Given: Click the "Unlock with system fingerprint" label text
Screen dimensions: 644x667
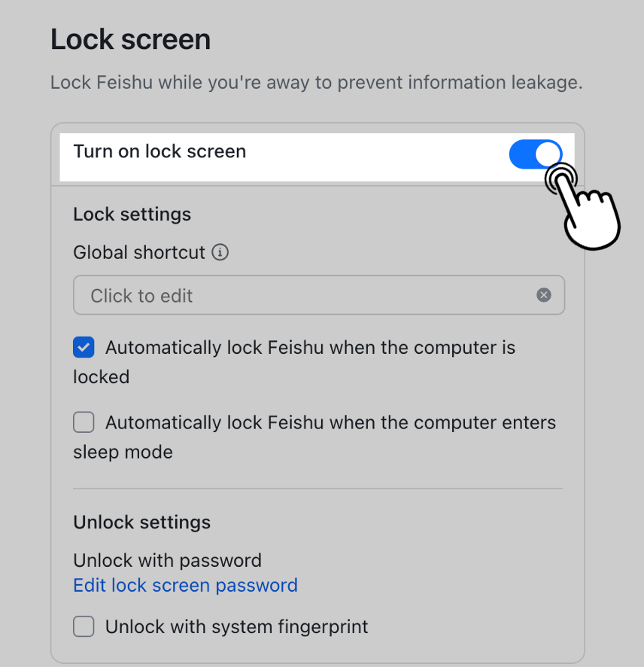Looking at the screenshot, I should tap(236, 626).
